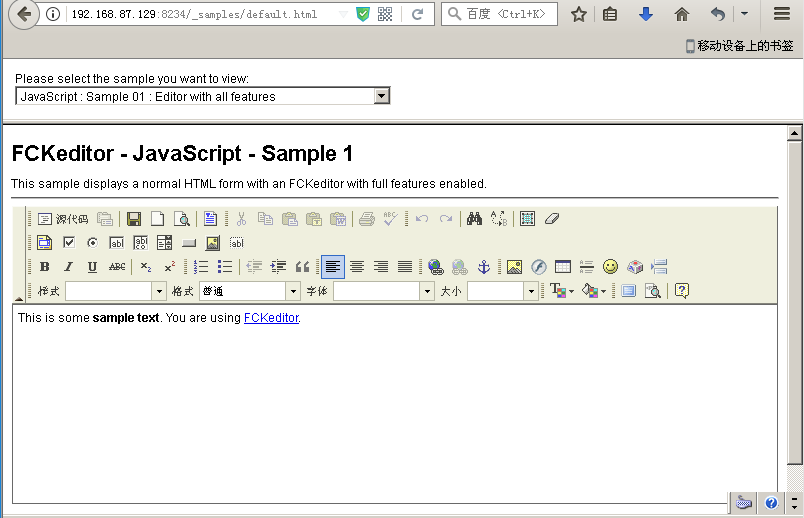
Task: Insert a Radio Button form field
Action: tap(92, 243)
